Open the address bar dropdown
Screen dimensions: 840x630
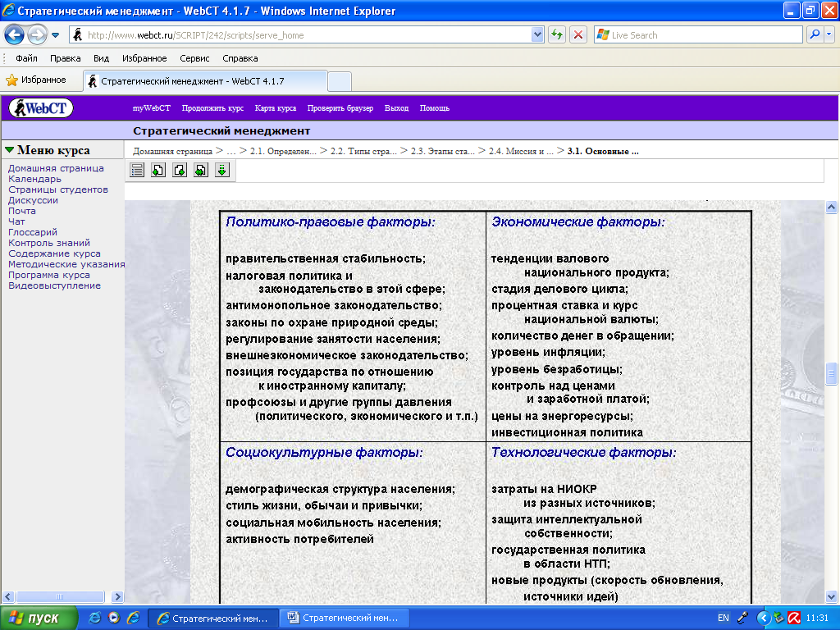pos(537,34)
